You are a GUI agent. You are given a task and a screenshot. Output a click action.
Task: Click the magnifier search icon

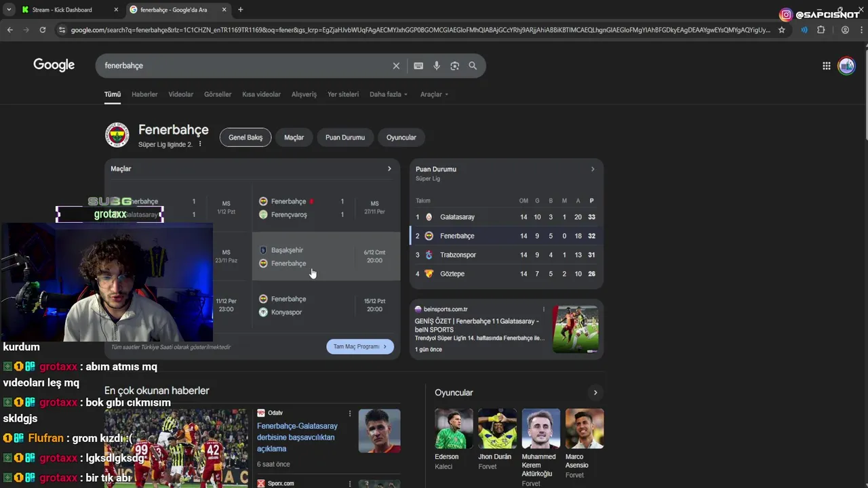pos(473,66)
